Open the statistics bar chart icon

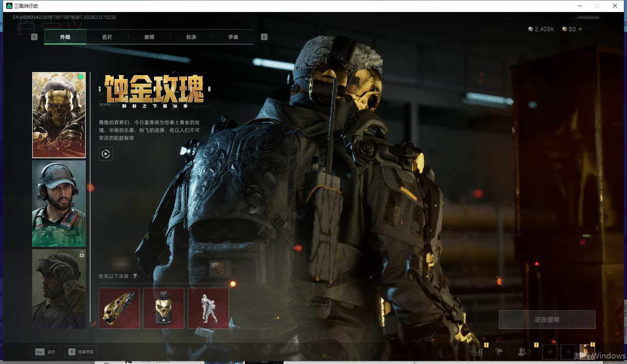(x=479, y=352)
